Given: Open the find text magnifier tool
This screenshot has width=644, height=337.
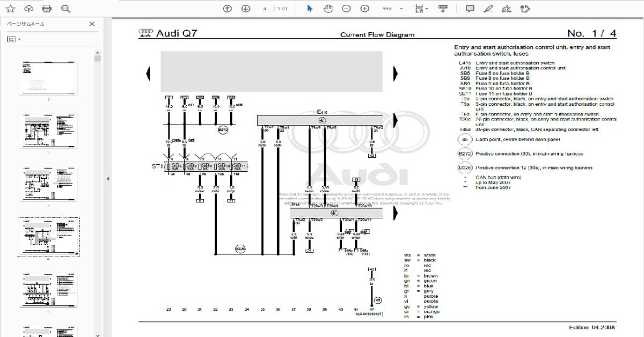Looking at the screenshot, I should 65,9.
